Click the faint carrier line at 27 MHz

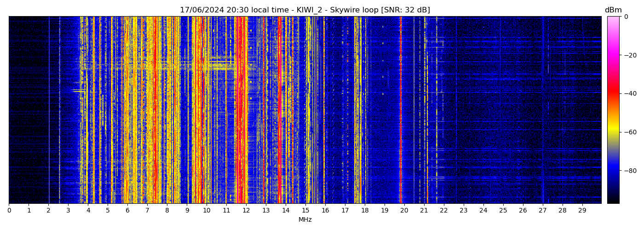pyautogui.click(x=543, y=110)
